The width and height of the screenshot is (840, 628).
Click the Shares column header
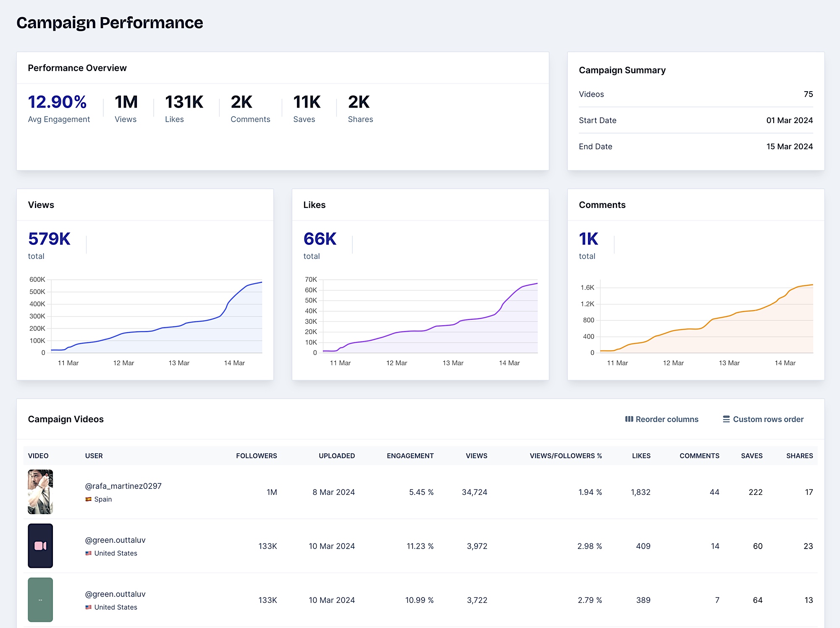[799, 456]
